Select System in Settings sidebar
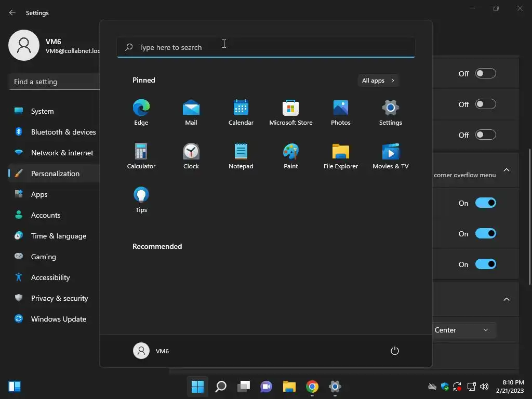Viewport: 532px width, 399px height. [54, 111]
